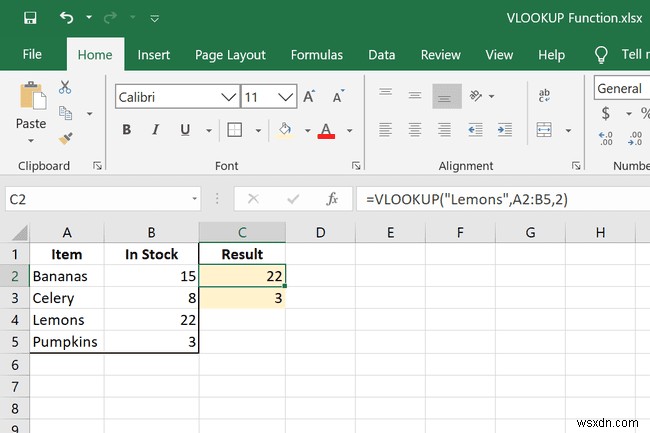
Task: Open the Borders dropdown arrow
Action: pos(258,131)
